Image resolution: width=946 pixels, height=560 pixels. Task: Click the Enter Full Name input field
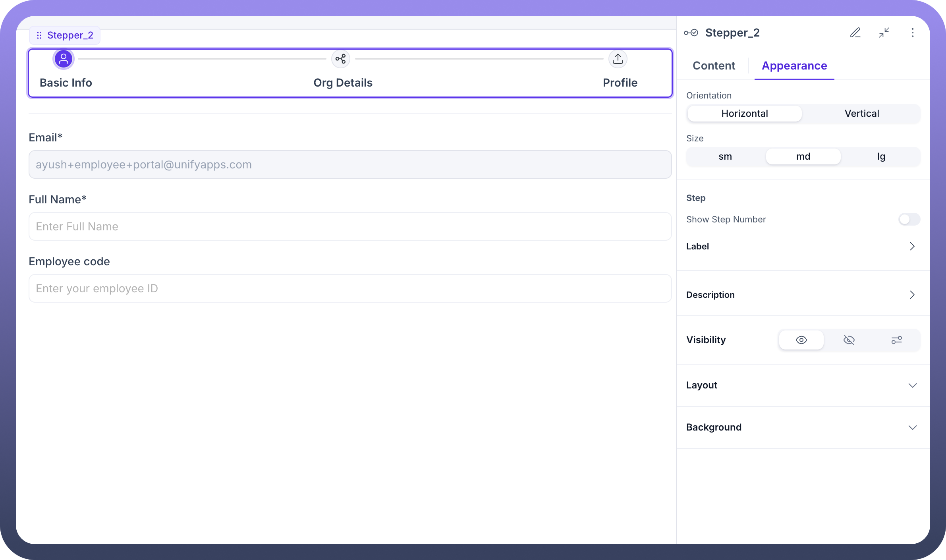(349, 226)
